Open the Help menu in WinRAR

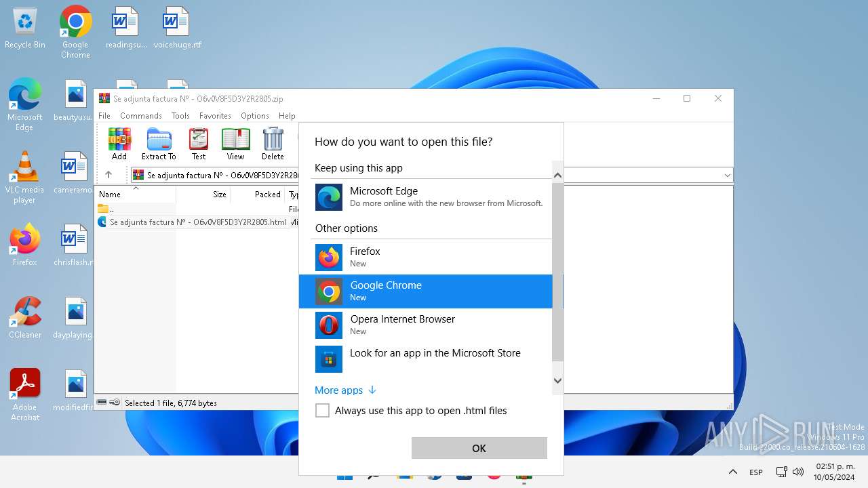tap(287, 116)
